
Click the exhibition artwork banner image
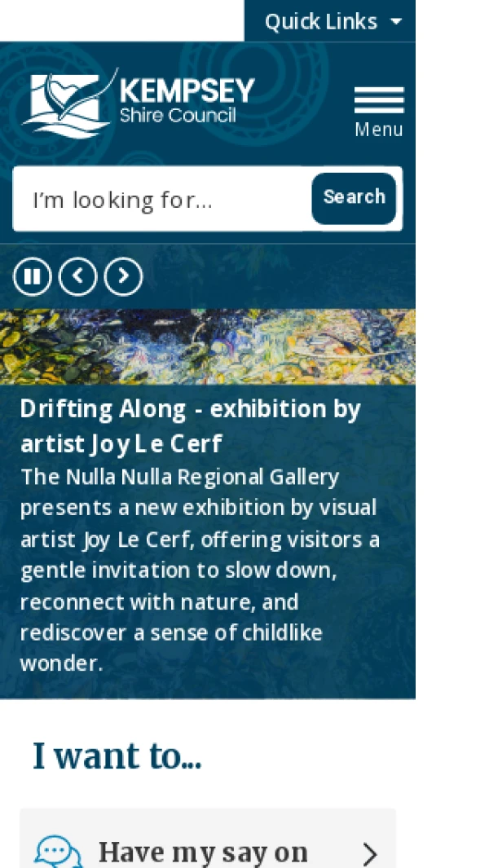pyautogui.click(x=208, y=346)
